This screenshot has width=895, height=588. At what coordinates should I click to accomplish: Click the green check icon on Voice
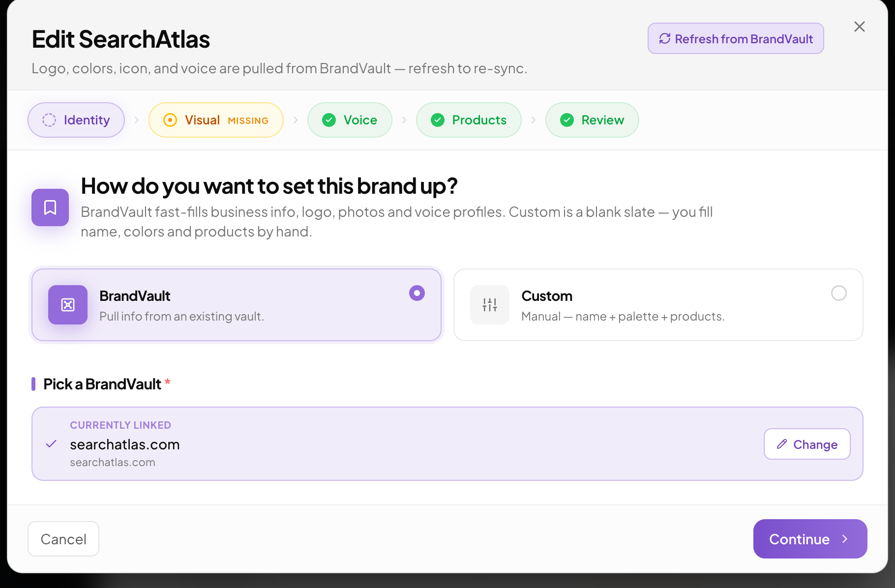329,120
